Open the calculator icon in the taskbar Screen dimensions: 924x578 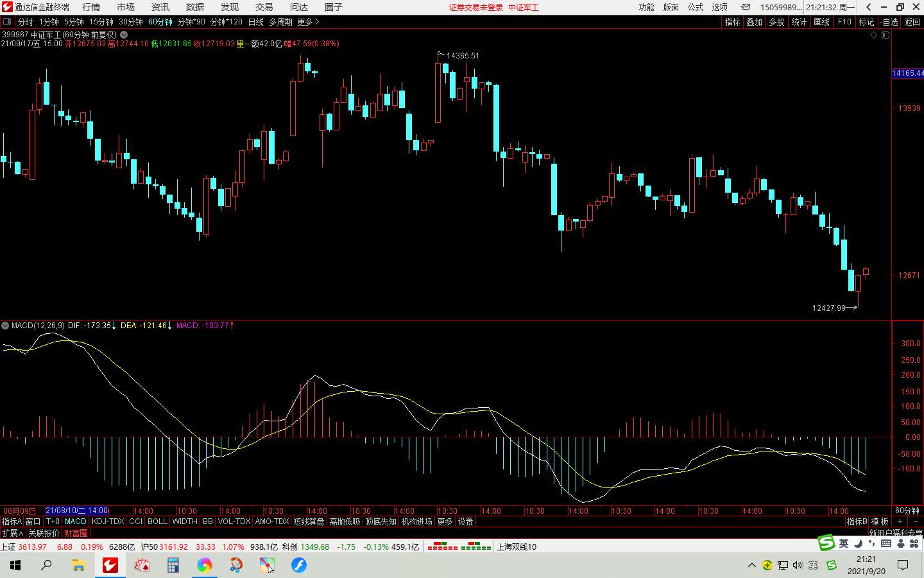coord(173,565)
